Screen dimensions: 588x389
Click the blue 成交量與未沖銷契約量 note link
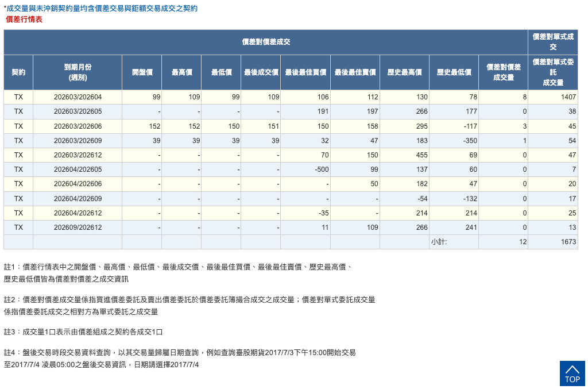point(100,7)
